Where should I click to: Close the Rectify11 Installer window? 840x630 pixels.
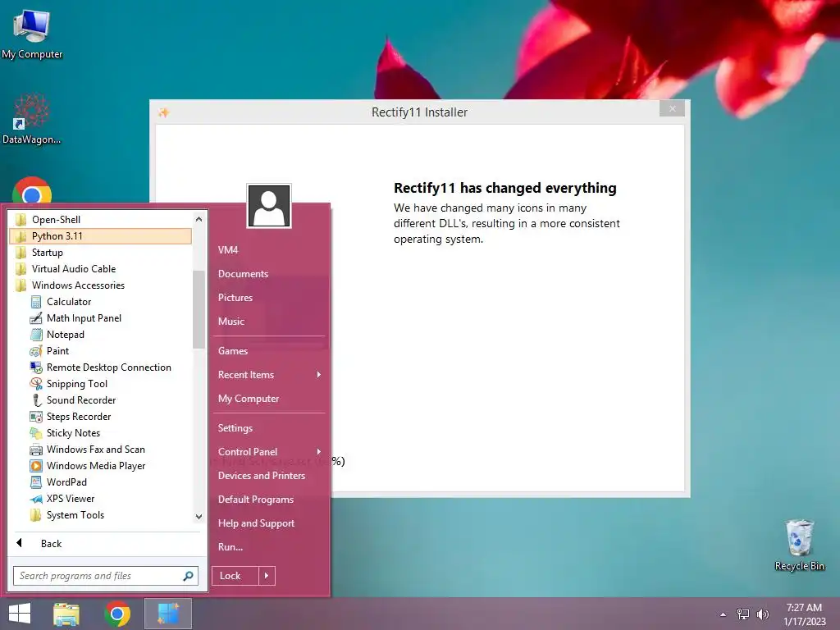pos(673,109)
